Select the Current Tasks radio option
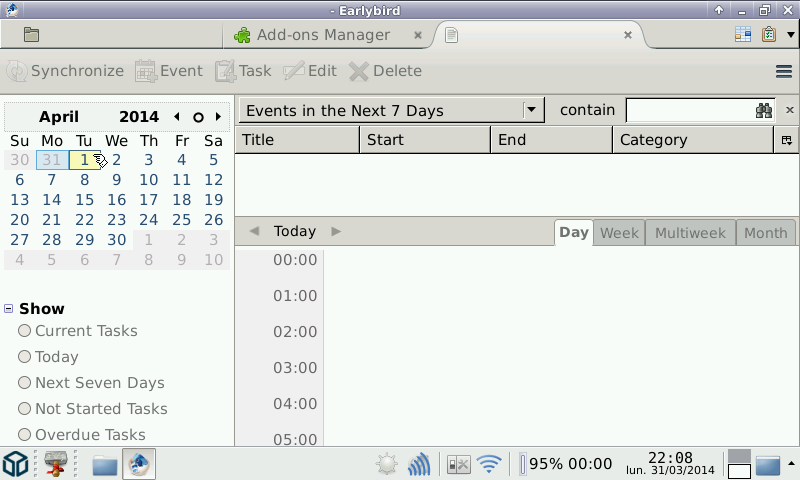The height and width of the screenshot is (480, 800). (25, 331)
